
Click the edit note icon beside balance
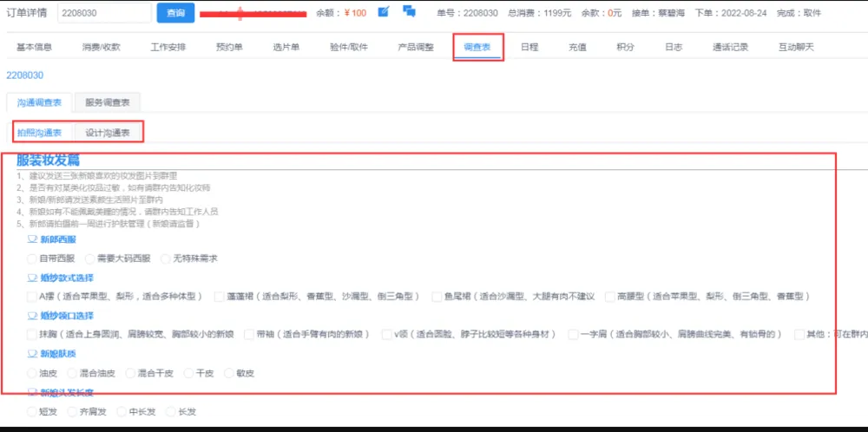pyautogui.click(x=384, y=11)
